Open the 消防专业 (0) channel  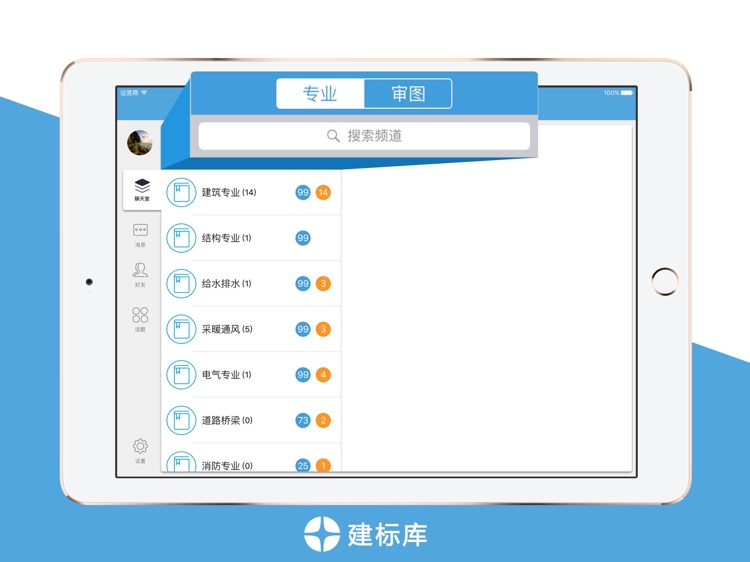(251, 458)
